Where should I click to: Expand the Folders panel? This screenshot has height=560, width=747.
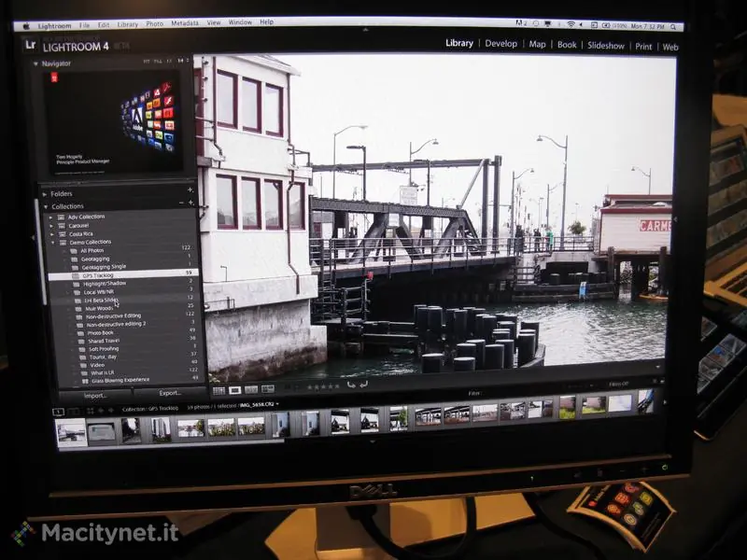45,194
